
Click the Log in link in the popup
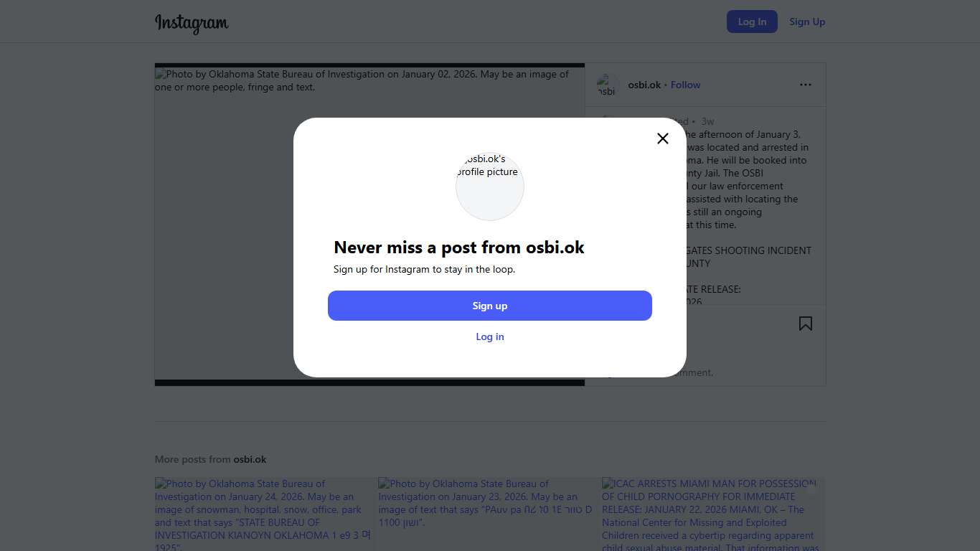click(490, 336)
